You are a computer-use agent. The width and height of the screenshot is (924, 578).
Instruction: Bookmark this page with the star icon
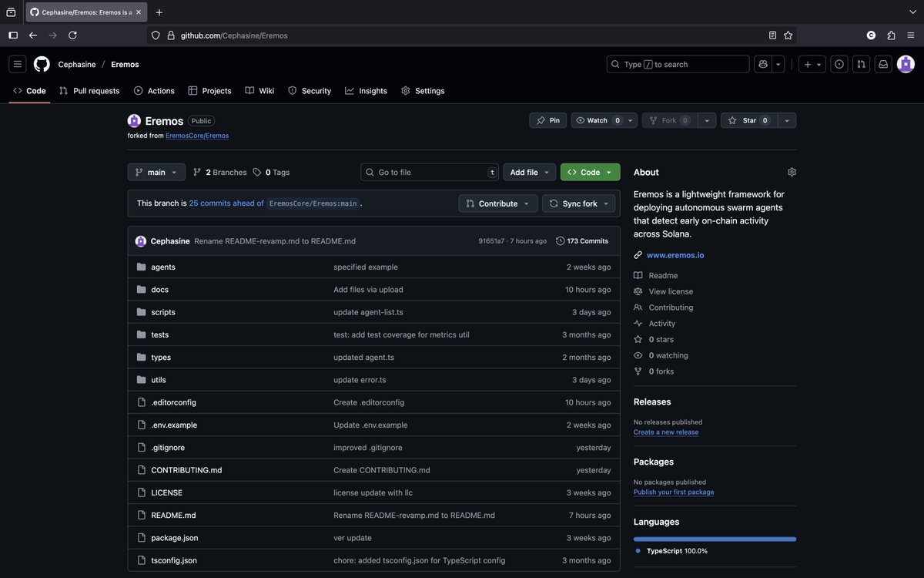pos(788,35)
